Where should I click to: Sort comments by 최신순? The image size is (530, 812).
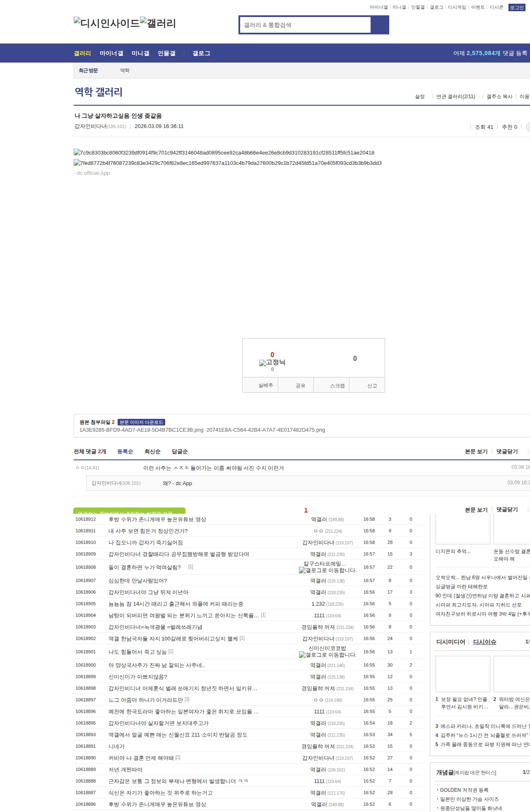pos(152,452)
